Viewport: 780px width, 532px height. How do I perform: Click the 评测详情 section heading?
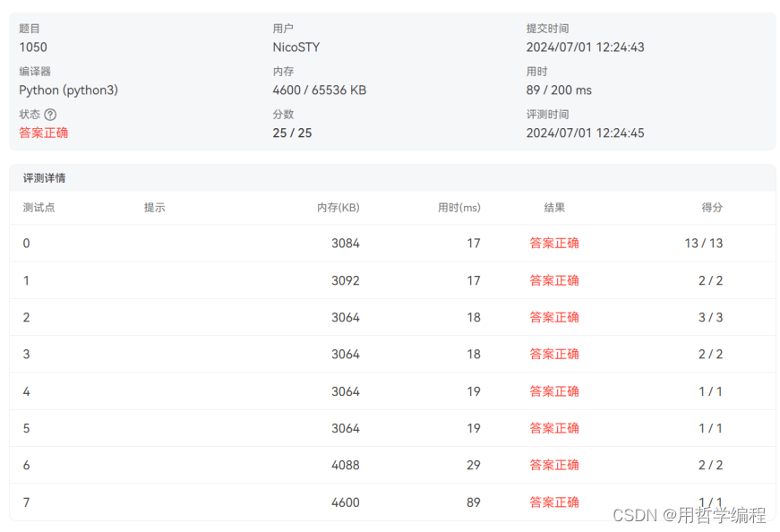point(44,178)
